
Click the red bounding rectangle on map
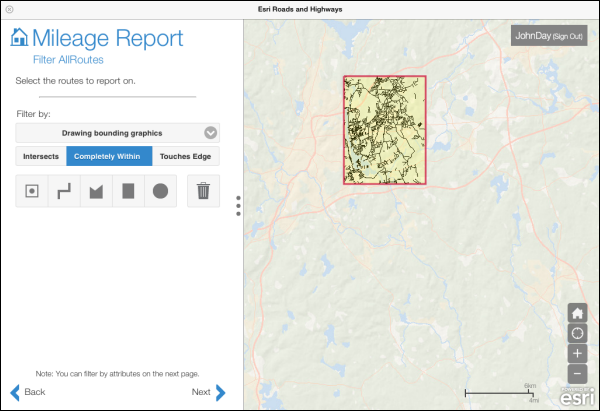click(385, 130)
